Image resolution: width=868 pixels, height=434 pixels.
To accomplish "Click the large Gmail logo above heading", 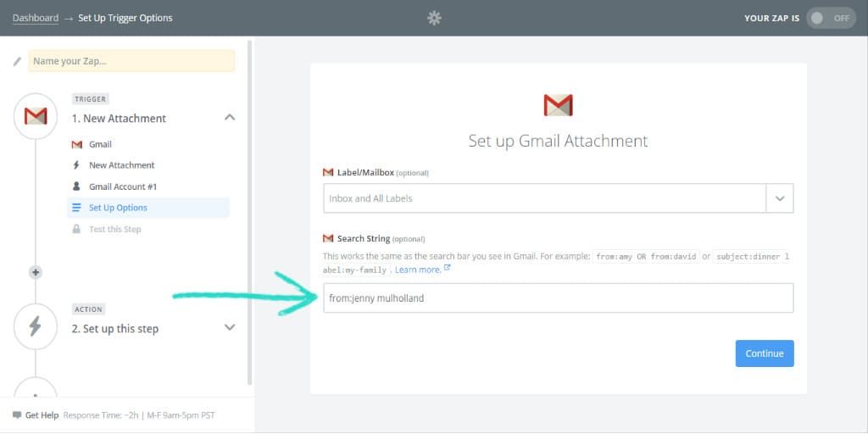I will coord(558,105).
